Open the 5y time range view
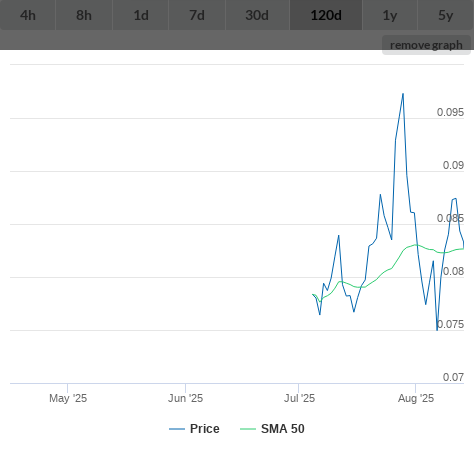This screenshot has width=474, height=455. [446, 15]
